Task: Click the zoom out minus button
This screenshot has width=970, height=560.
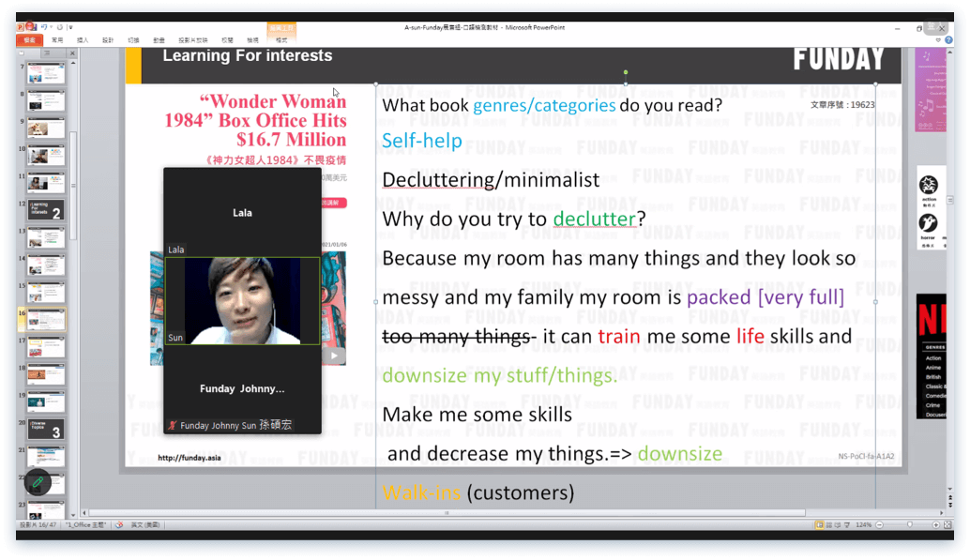Action: tap(879, 524)
